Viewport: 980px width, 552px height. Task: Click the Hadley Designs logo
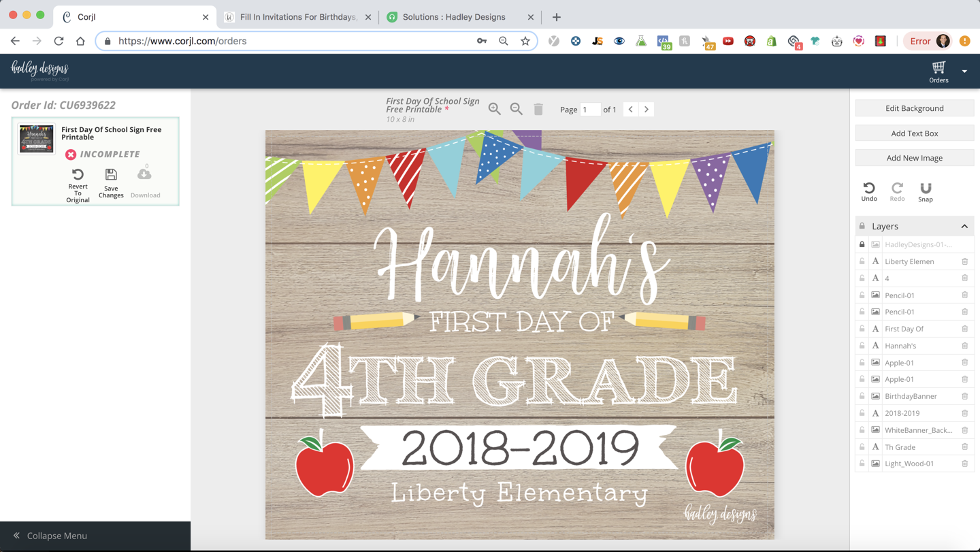pyautogui.click(x=40, y=70)
